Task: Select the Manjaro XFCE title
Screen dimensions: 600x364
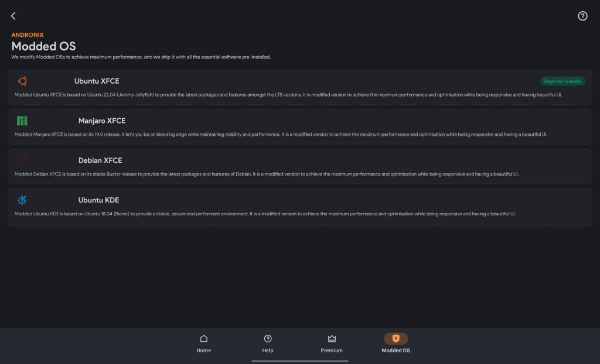Action: pos(102,121)
